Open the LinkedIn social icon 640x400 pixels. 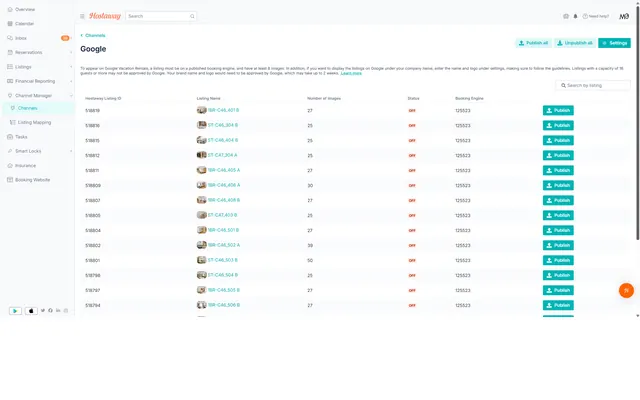pos(58,311)
